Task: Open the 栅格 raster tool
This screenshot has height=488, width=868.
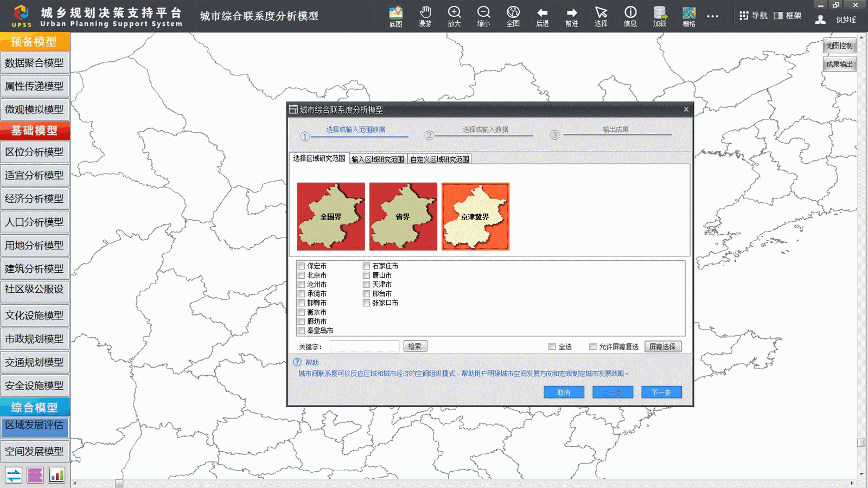Action: coord(689,16)
